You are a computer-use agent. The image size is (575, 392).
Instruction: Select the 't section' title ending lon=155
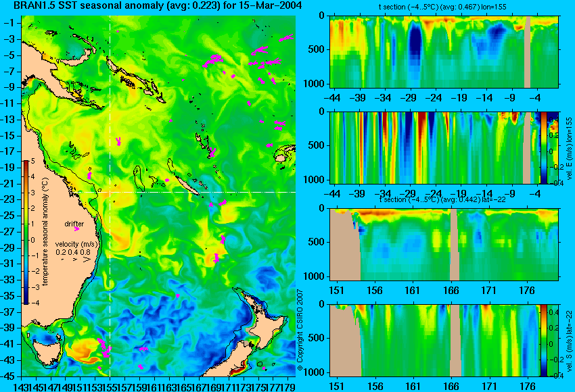pos(442,7)
